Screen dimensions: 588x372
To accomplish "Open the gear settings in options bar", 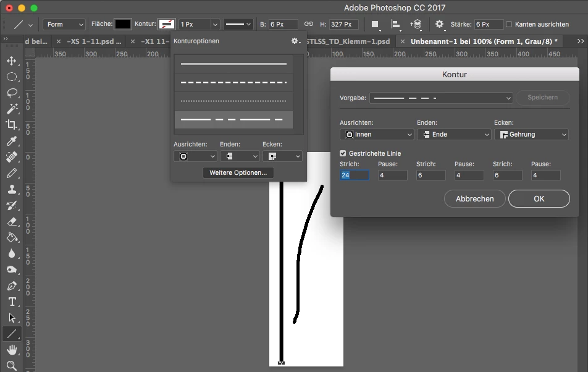I will [x=440, y=24].
